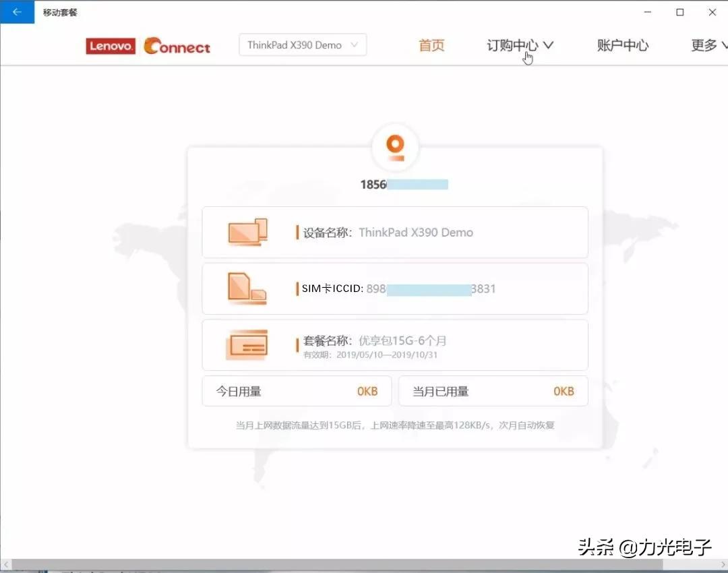Expand the 更多 dropdown at top right
Viewport: 728px width, 573px height.
click(x=706, y=44)
